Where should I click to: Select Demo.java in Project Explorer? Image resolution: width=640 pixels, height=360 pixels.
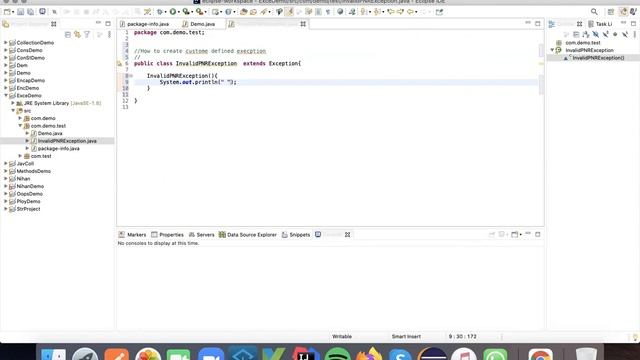pyautogui.click(x=50, y=133)
